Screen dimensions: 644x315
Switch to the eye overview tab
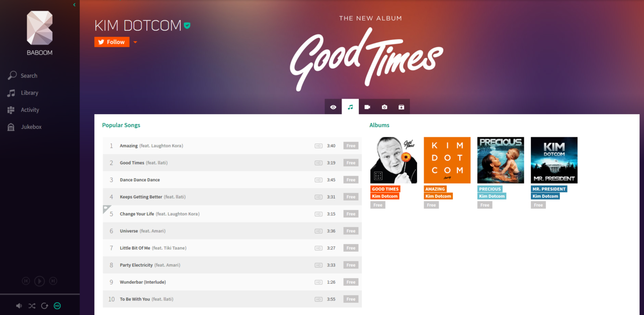[333, 107]
